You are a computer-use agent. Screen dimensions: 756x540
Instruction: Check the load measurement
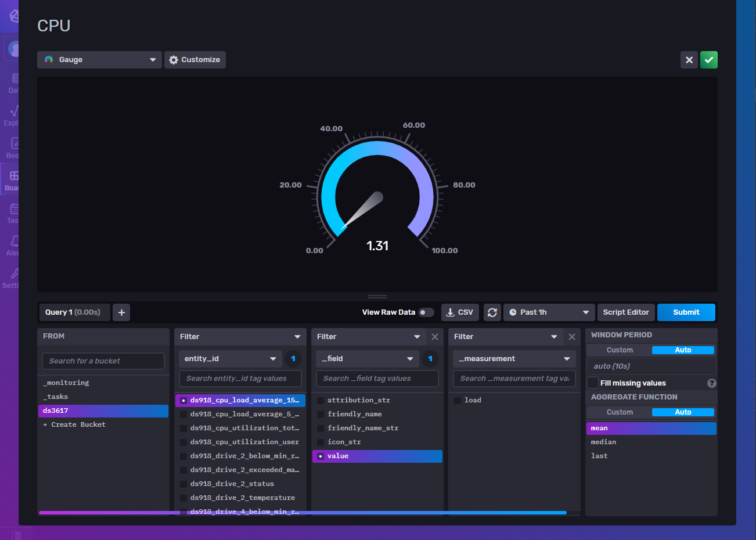[x=514, y=401]
